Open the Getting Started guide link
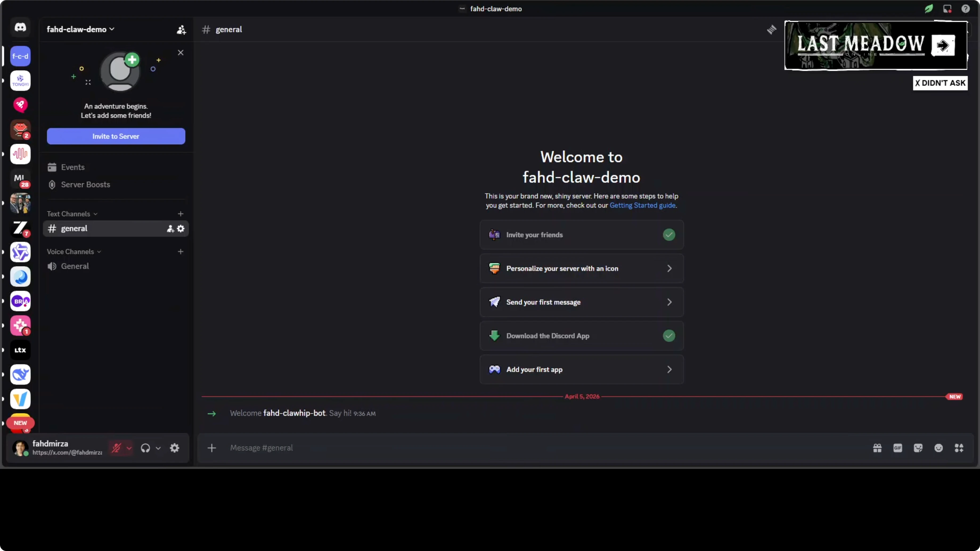The height and width of the screenshot is (551, 980). click(642, 205)
